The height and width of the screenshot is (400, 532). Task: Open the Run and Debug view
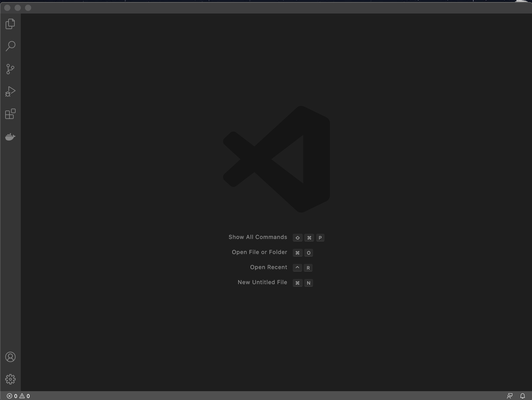click(x=10, y=91)
